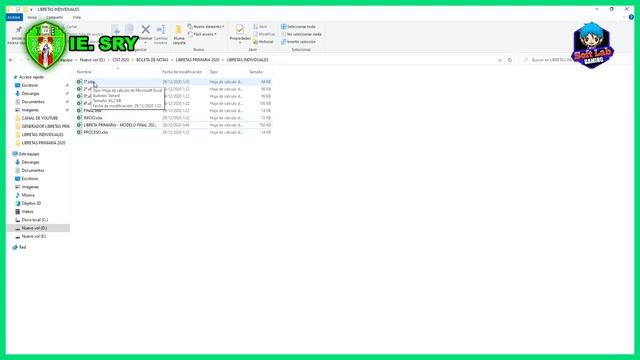Expand address bar history dropdown arrow
640x360 pixels.
[500, 60]
